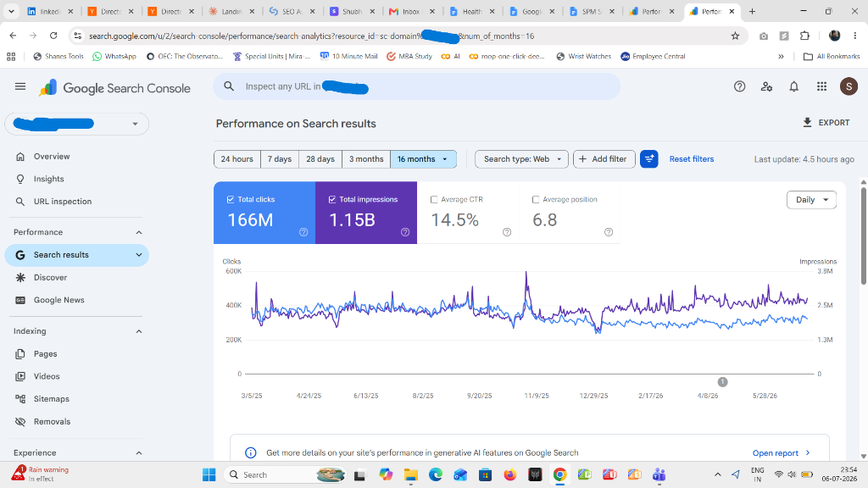868x488 pixels.
Task: Select the 28 days range
Action: click(x=320, y=158)
